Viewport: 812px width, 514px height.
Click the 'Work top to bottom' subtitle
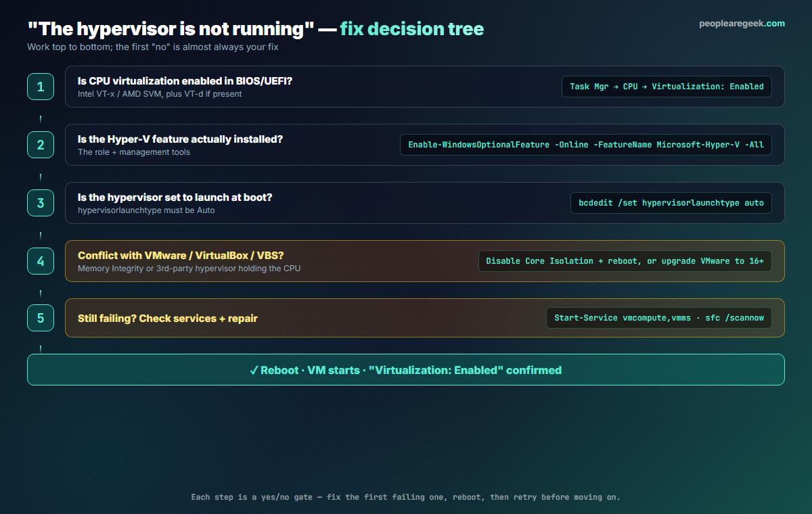[x=152, y=47]
